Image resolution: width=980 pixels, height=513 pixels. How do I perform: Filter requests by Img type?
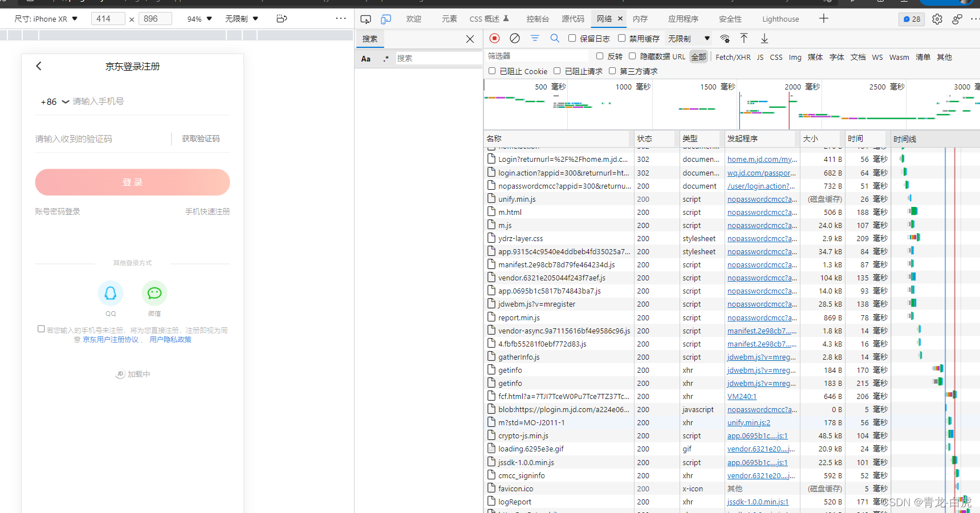click(795, 57)
